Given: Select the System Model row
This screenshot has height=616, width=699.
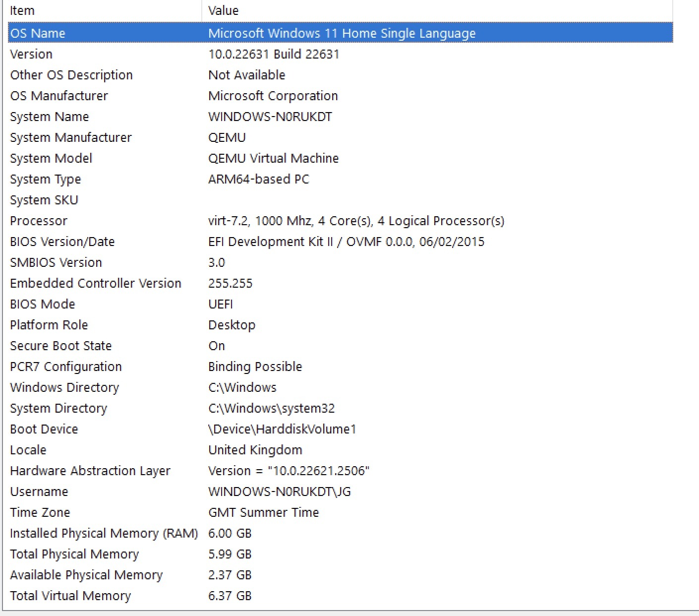Looking at the screenshot, I should click(x=341, y=158).
